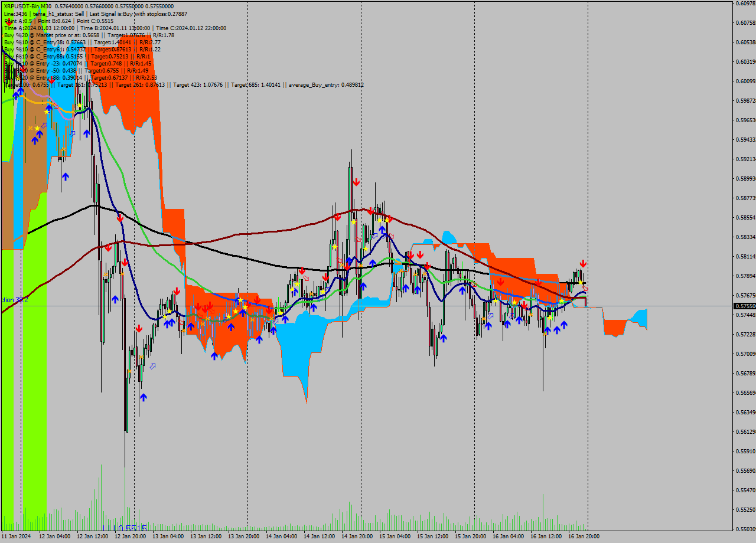Image resolution: width=756 pixels, height=543 pixels.
Task: Click the 0.5921 price scale label
Action: coord(746,159)
